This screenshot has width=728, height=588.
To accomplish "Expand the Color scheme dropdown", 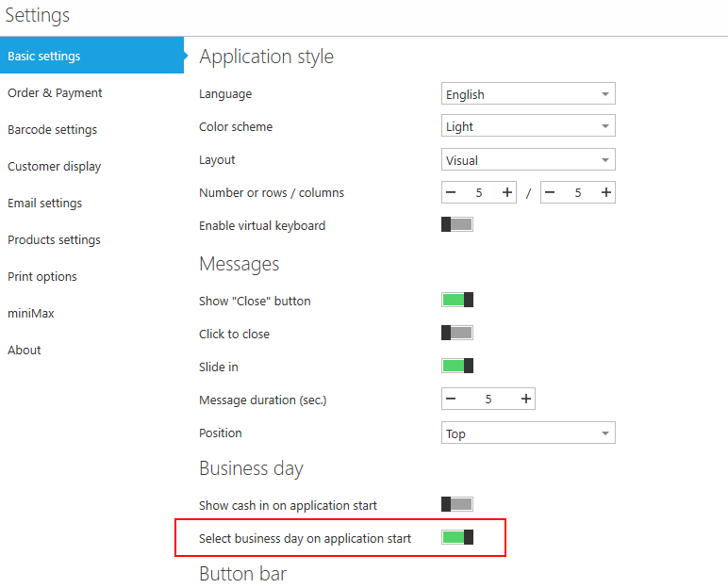I will [x=528, y=126].
